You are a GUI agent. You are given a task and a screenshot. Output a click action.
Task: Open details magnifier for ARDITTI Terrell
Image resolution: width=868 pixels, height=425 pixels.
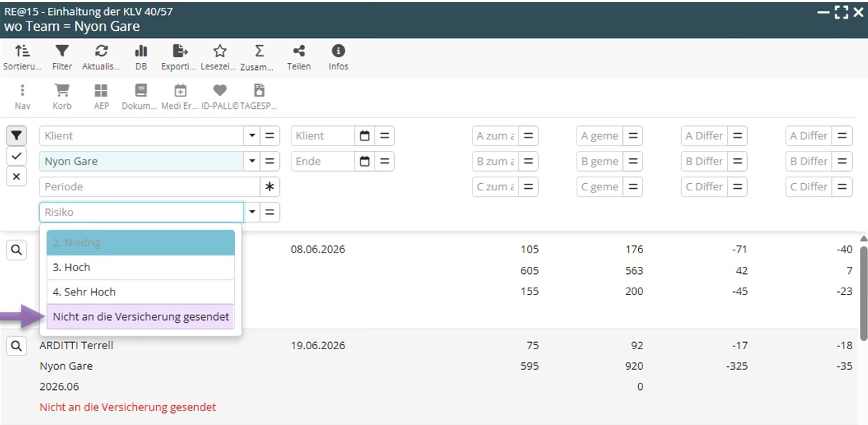pyautogui.click(x=16, y=346)
